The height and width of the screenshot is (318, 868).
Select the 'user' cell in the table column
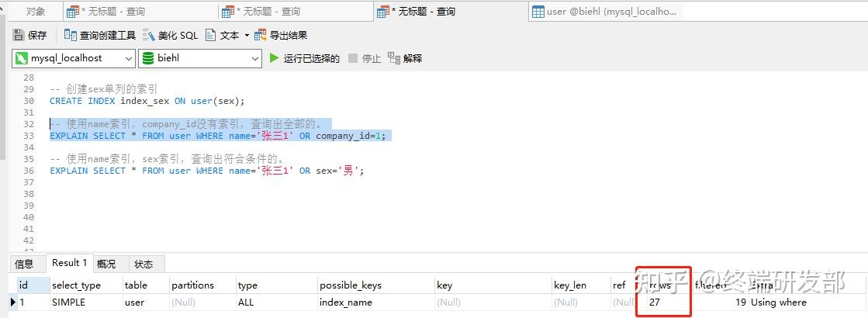click(x=146, y=302)
